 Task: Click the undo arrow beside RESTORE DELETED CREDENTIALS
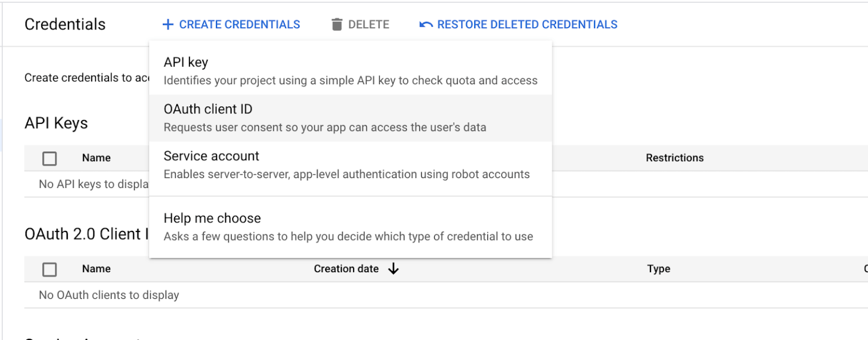click(x=427, y=24)
